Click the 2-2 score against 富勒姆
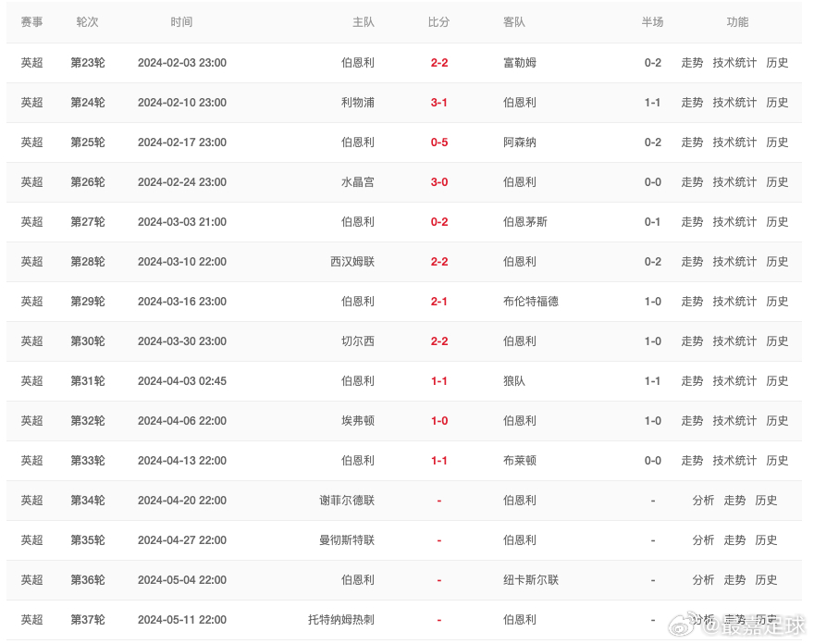Viewport: 814px width, 644px height. click(x=439, y=63)
